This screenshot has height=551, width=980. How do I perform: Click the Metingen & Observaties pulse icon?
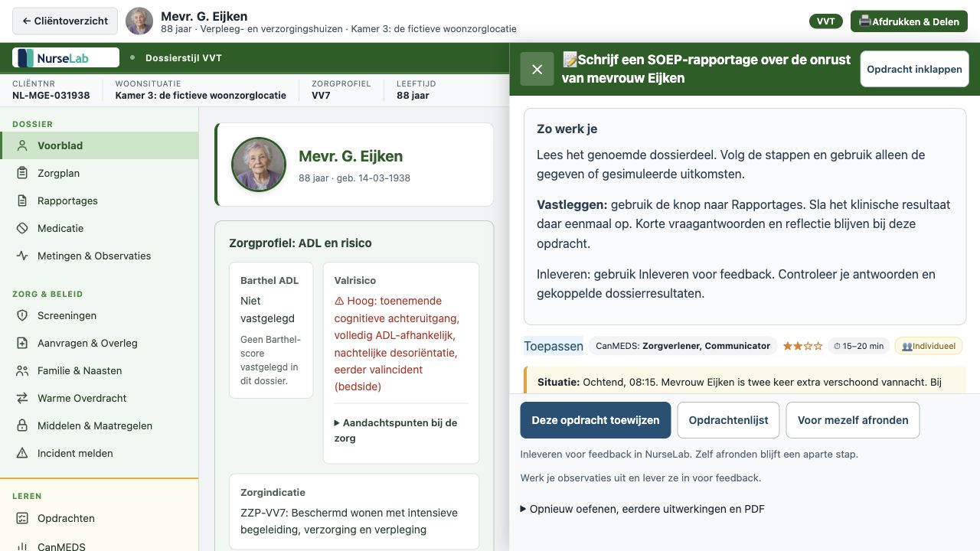coord(22,256)
